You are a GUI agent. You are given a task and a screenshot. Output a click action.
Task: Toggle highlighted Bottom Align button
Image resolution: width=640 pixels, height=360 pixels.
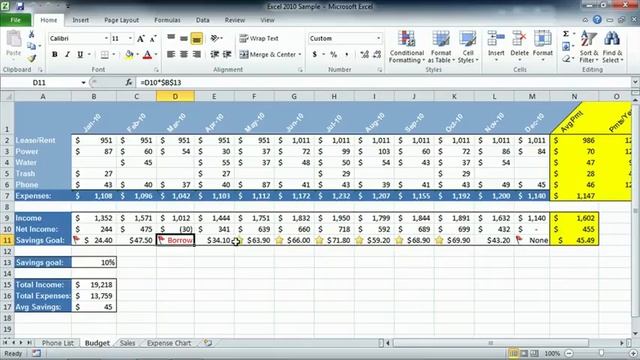197,38
